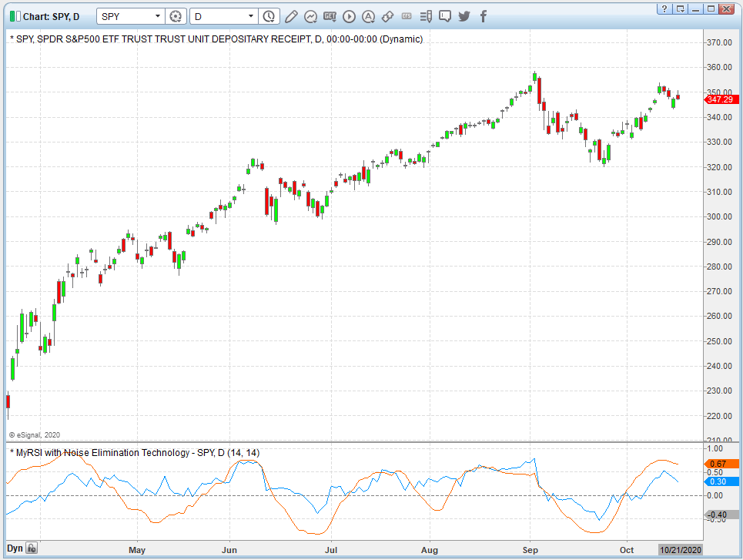Open the time template clock button

point(269,17)
